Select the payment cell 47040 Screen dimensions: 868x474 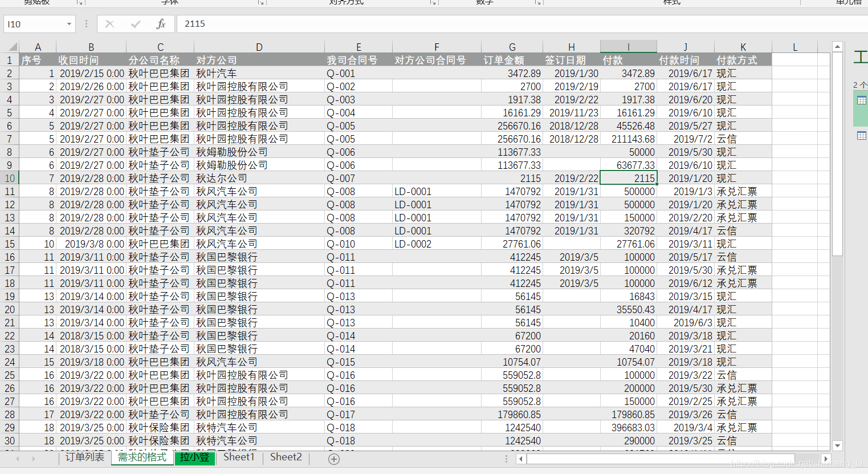click(629, 349)
